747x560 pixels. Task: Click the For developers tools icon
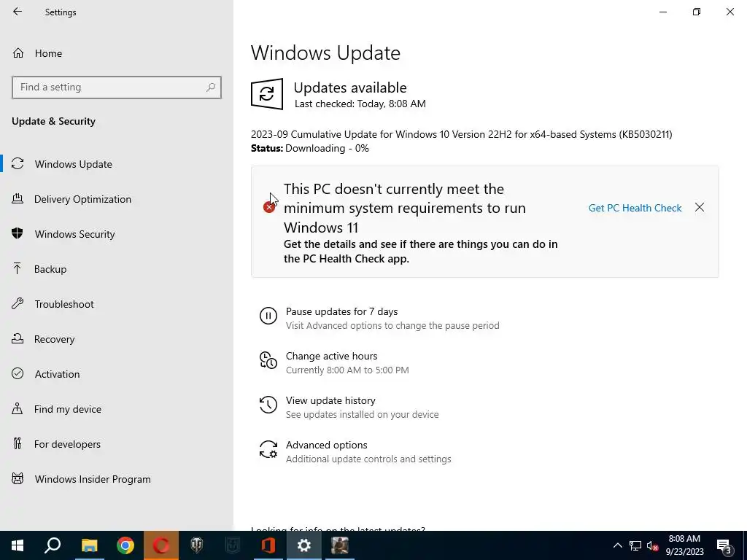click(x=18, y=443)
